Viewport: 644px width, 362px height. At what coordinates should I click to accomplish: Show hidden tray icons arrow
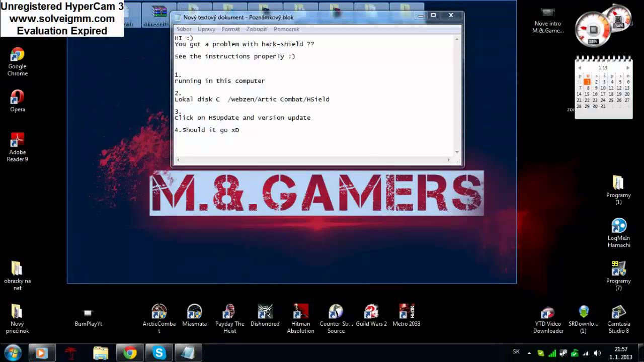(530, 353)
